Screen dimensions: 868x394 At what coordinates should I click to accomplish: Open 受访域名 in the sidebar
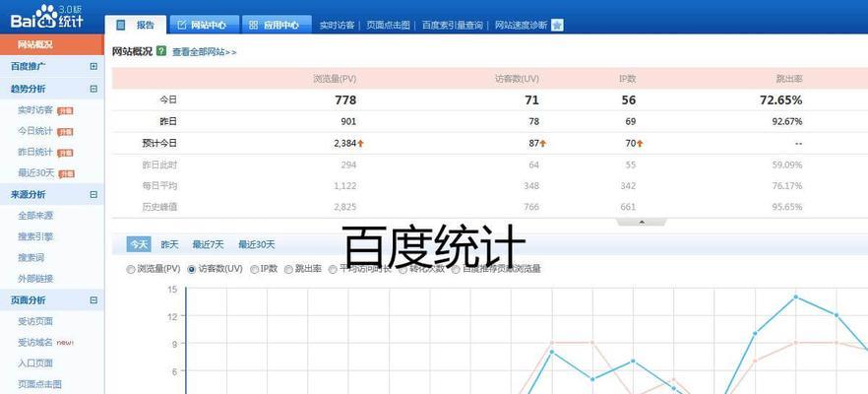click(35, 343)
